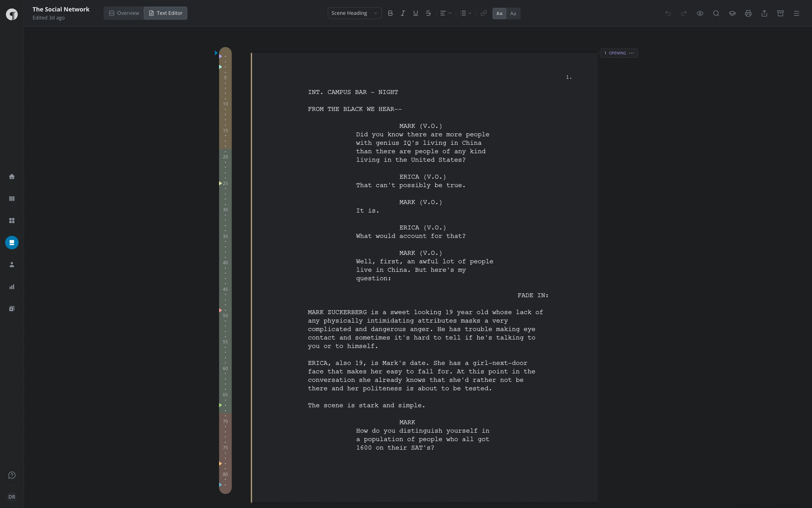
Task: Click the dialogue What would account for that?
Action: [411, 236]
